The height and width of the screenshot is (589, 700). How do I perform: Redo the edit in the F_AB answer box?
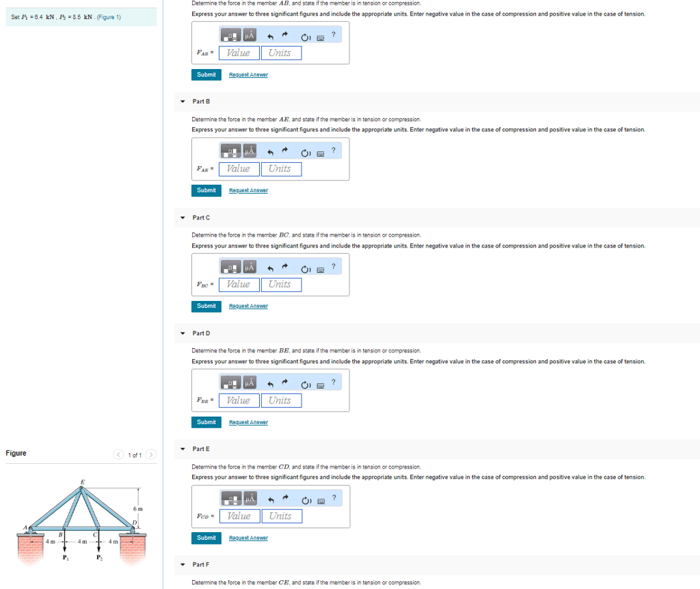tap(285, 35)
